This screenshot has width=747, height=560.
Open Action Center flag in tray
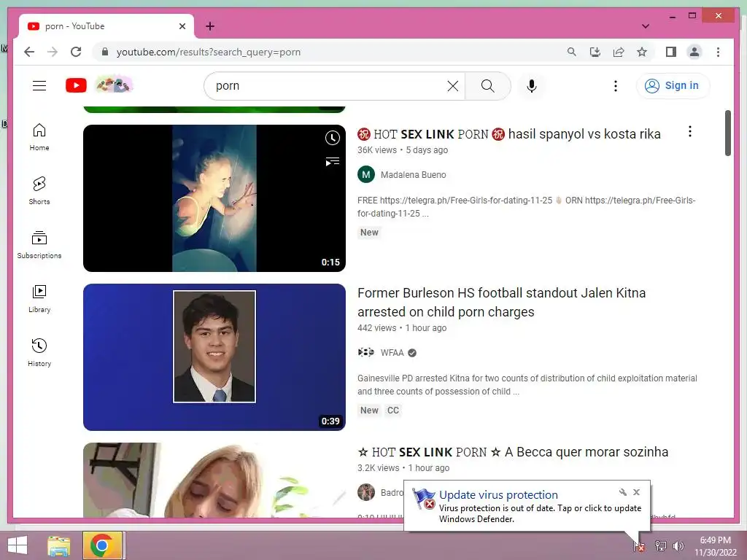coord(639,546)
